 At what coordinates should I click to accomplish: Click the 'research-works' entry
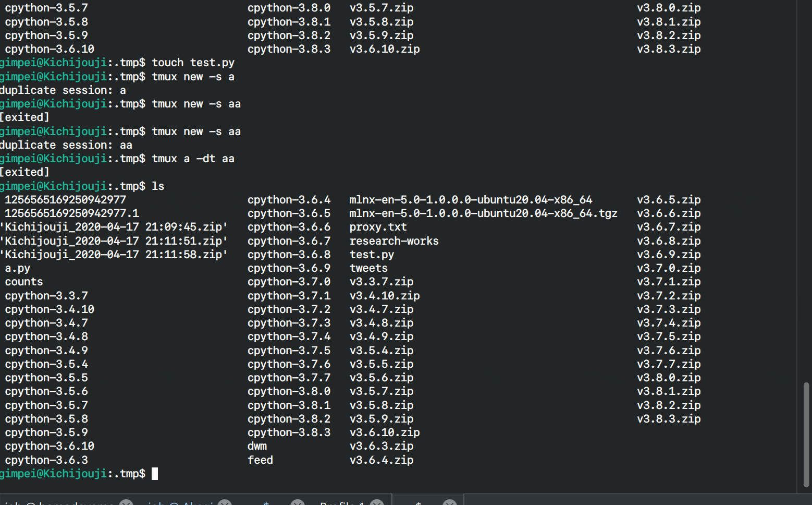pos(394,241)
